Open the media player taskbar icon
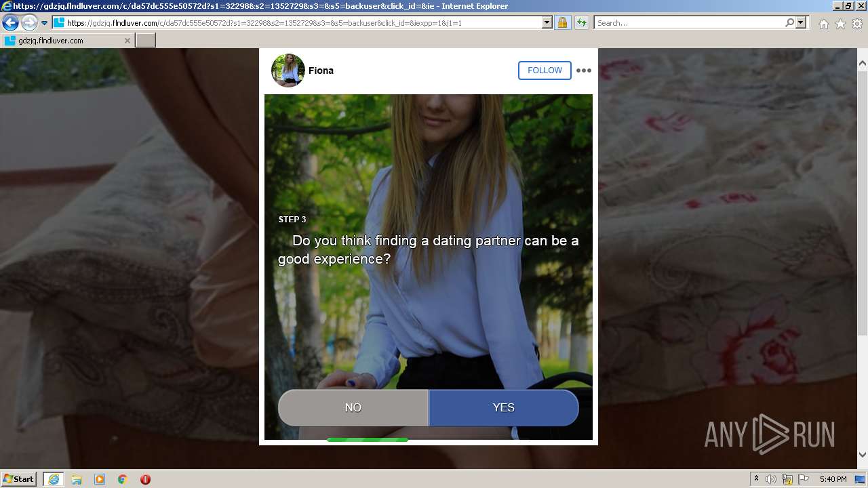The image size is (868, 488). pyautogui.click(x=100, y=479)
